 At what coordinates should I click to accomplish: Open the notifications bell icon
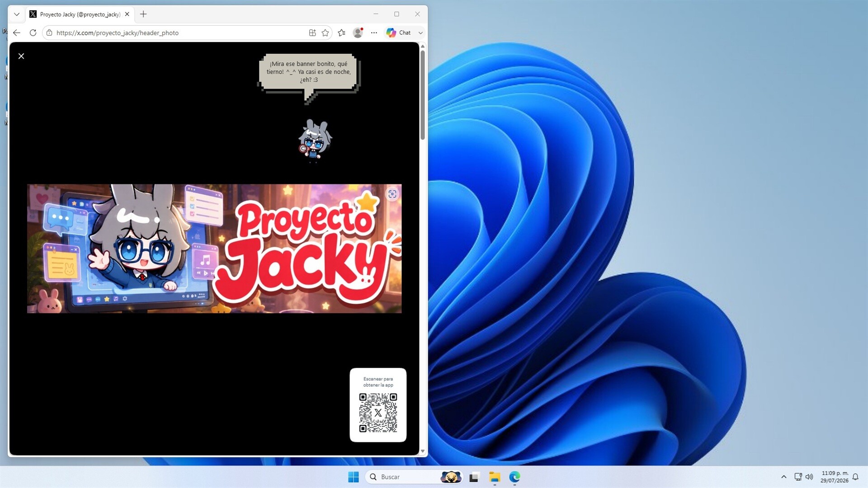point(855,477)
